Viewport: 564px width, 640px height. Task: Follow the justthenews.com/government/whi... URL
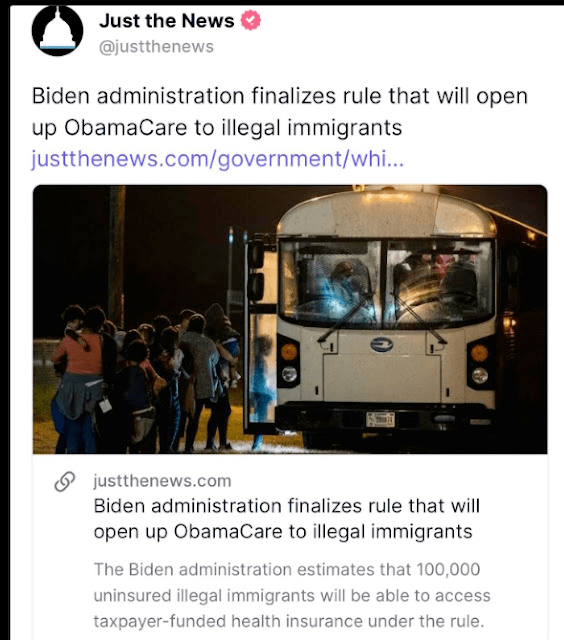218,158
